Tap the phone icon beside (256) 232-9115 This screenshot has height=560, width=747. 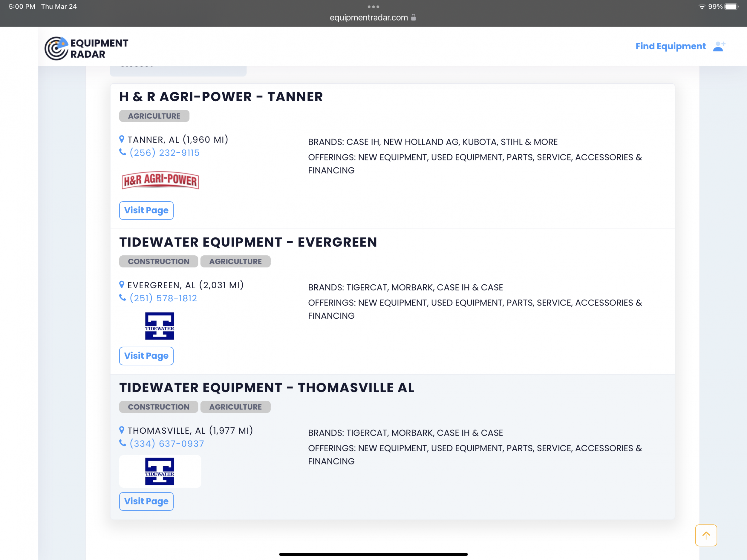(123, 152)
